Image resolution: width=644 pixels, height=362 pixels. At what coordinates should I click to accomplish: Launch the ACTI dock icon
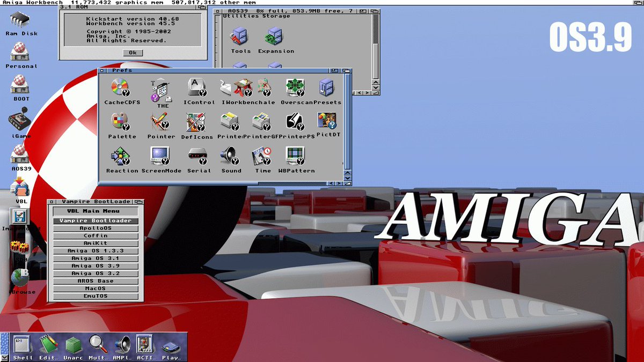pyautogui.click(x=145, y=344)
